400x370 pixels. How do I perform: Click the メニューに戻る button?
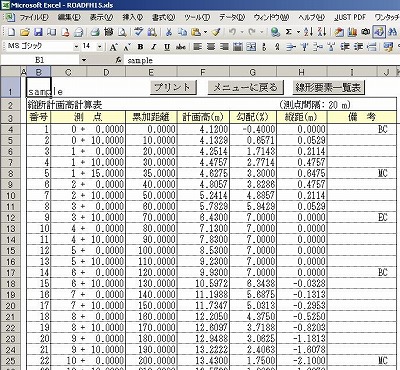point(245,87)
